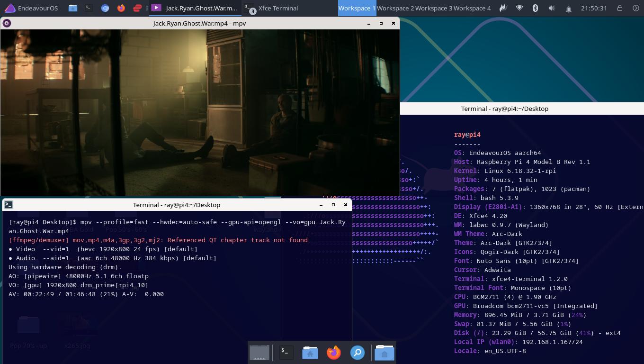Switch to Workspace 4

pyautogui.click(x=472, y=8)
